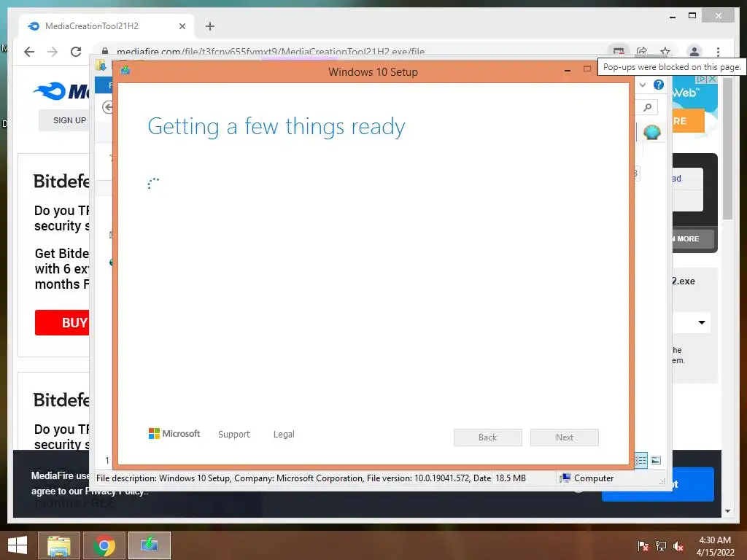Click the AdChoices triangle icon
The height and width of the screenshot is (560, 747).
tap(702, 79)
